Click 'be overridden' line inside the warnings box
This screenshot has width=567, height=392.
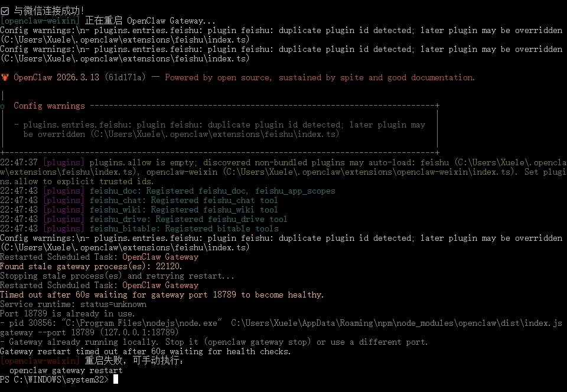[x=181, y=134]
